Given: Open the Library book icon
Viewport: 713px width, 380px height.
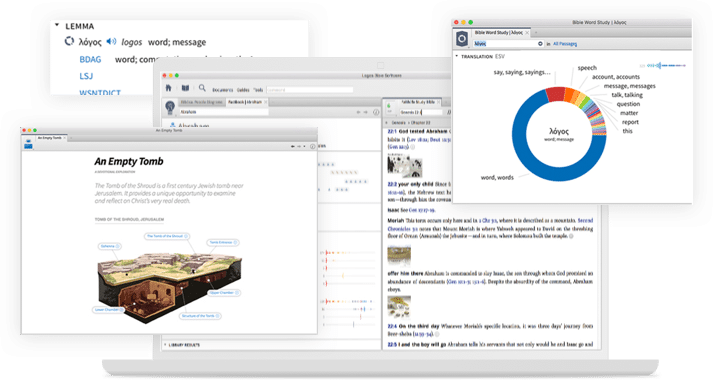Looking at the screenshot, I should (x=185, y=88).
